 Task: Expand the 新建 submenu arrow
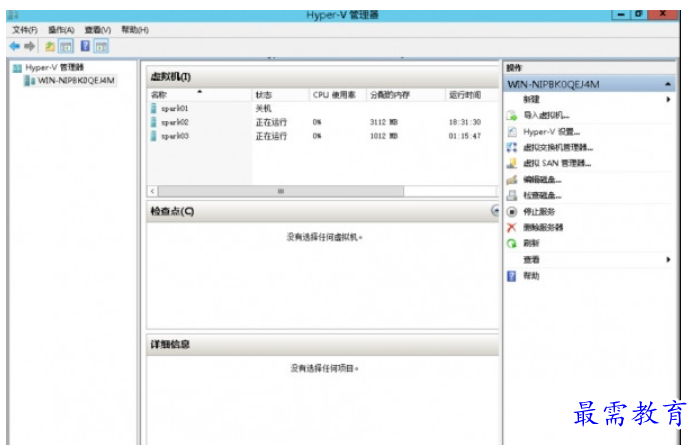tap(668, 99)
